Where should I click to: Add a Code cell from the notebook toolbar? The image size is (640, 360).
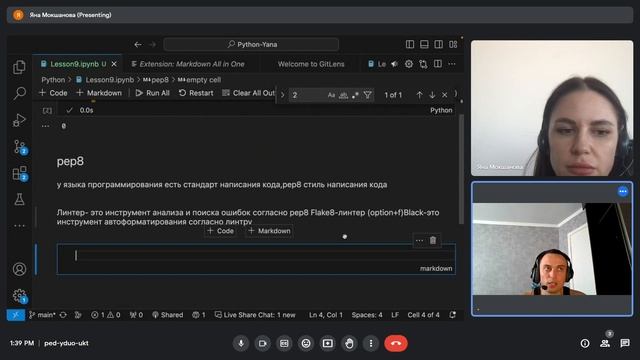click(53, 93)
